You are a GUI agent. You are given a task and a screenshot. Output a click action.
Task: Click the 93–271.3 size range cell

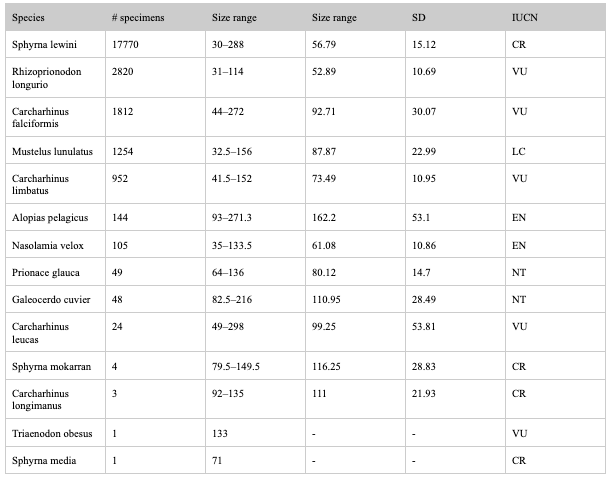pos(232,218)
